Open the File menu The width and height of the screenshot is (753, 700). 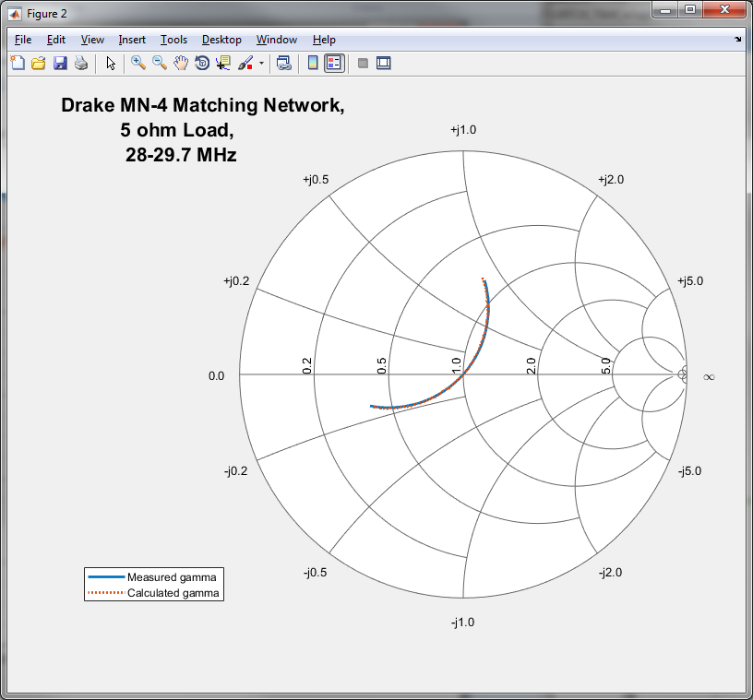[x=23, y=40]
